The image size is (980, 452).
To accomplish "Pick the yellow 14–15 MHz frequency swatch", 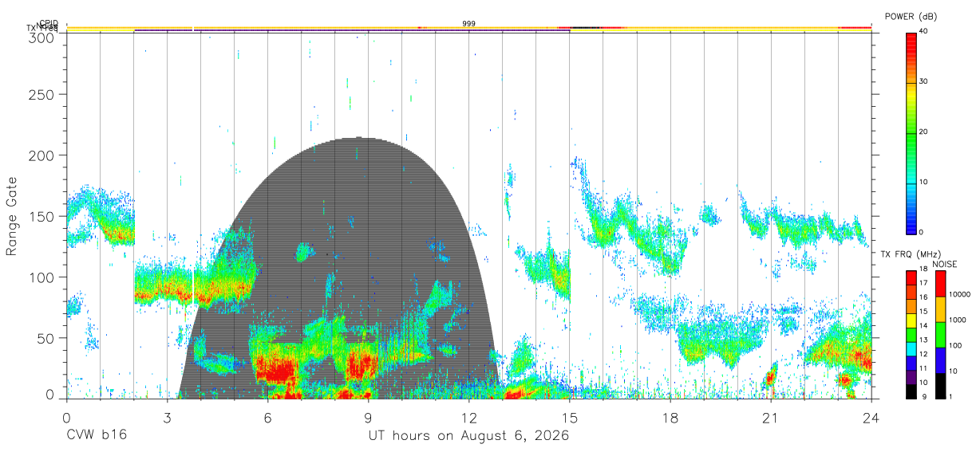I will coord(911,320).
